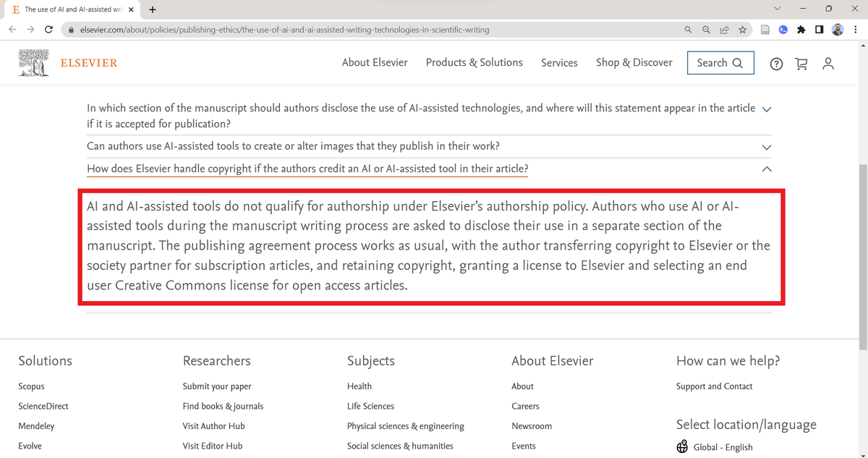
Task: Open Support and Contact link
Action: [715, 386]
